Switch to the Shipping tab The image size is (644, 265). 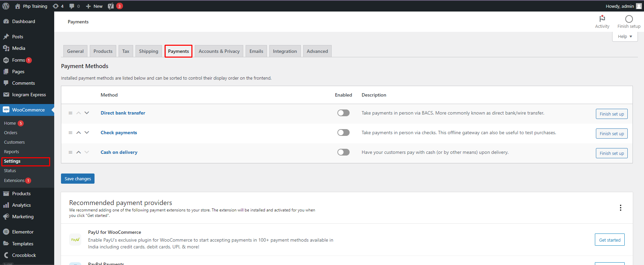(148, 51)
